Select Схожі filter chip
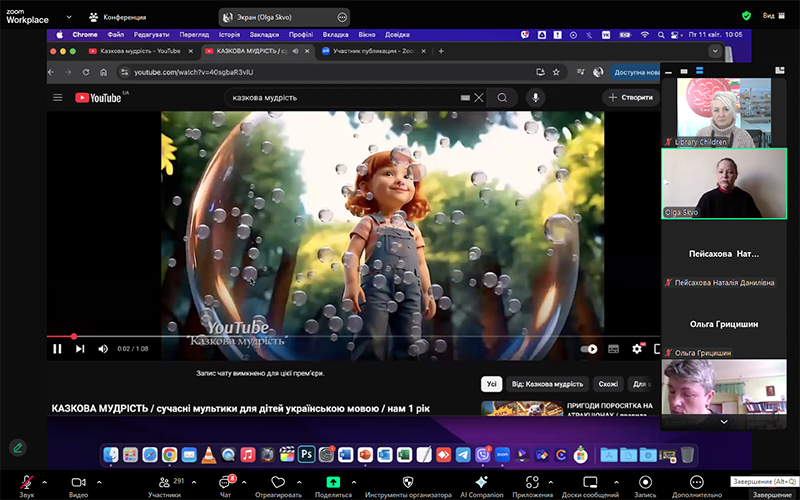800x500 pixels. coord(608,384)
